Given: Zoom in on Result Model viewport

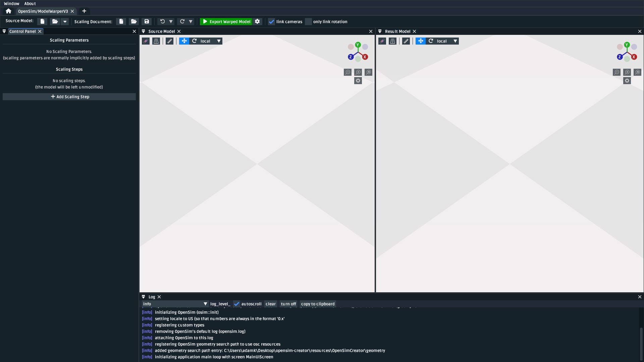Looking at the screenshot, I should coord(627,72).
